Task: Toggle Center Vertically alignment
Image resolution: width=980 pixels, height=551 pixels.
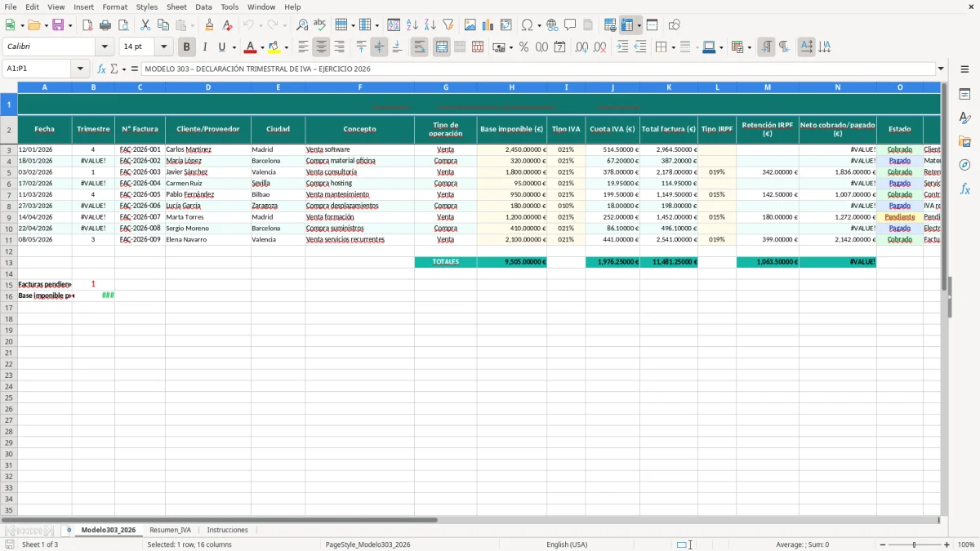Action: (379, 47)
